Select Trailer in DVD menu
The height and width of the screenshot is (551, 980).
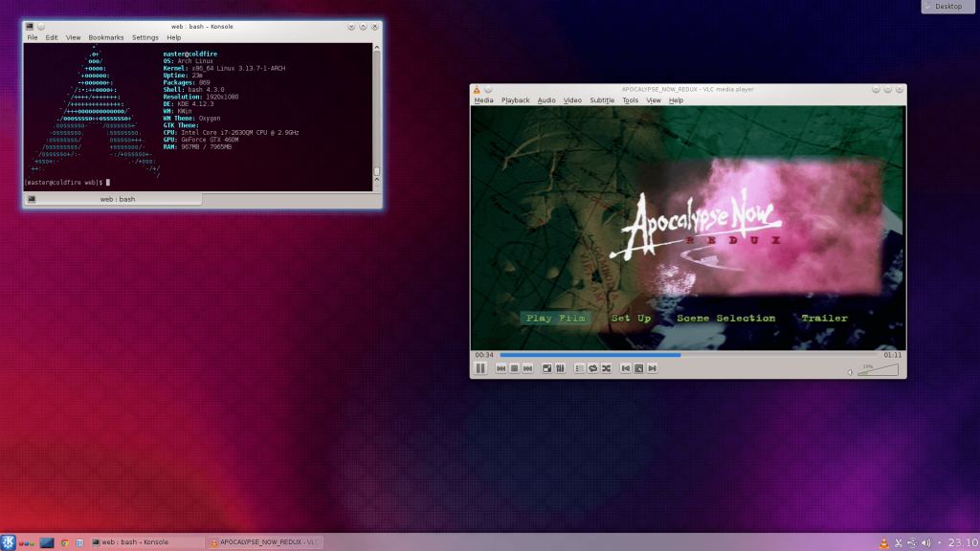pos(824,318)
